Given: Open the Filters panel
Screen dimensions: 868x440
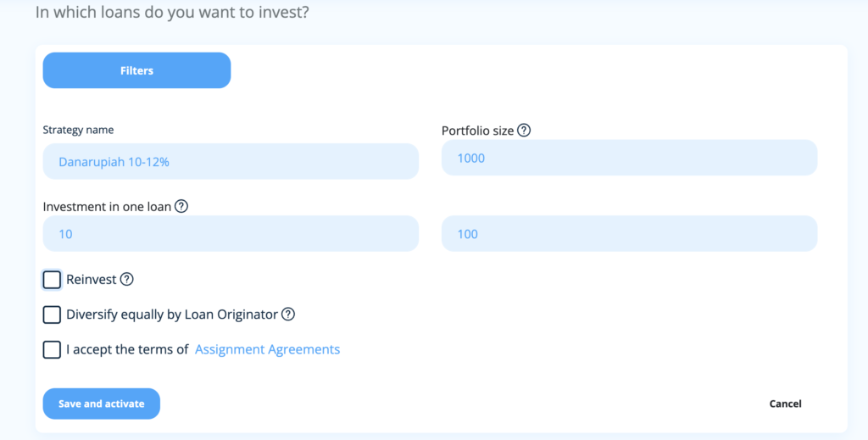Looking at the screenshot, I should pyautogui.click(x=136, y=70).
